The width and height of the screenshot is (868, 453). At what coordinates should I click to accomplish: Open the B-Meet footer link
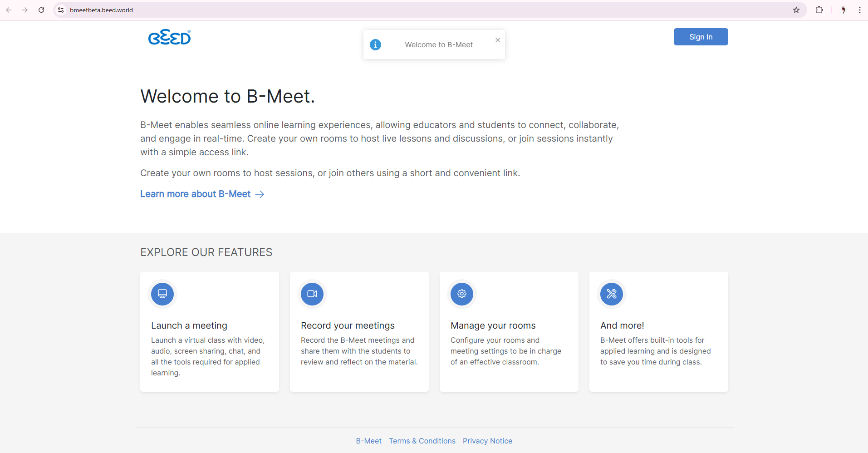click(x=368, y=441)
